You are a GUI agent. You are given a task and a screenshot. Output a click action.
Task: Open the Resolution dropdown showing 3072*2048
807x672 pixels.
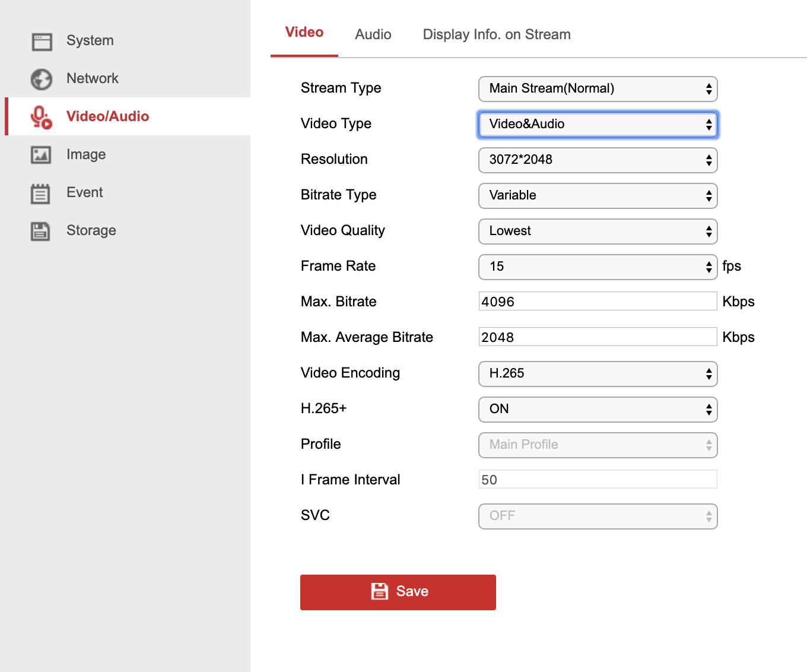point(598,160)
